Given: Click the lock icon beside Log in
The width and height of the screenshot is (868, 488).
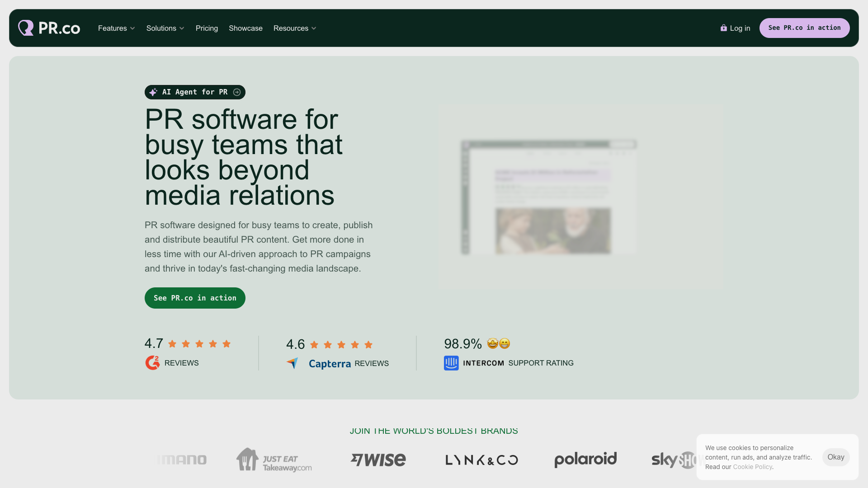Looking at the screenshot, I should (723, 28).
